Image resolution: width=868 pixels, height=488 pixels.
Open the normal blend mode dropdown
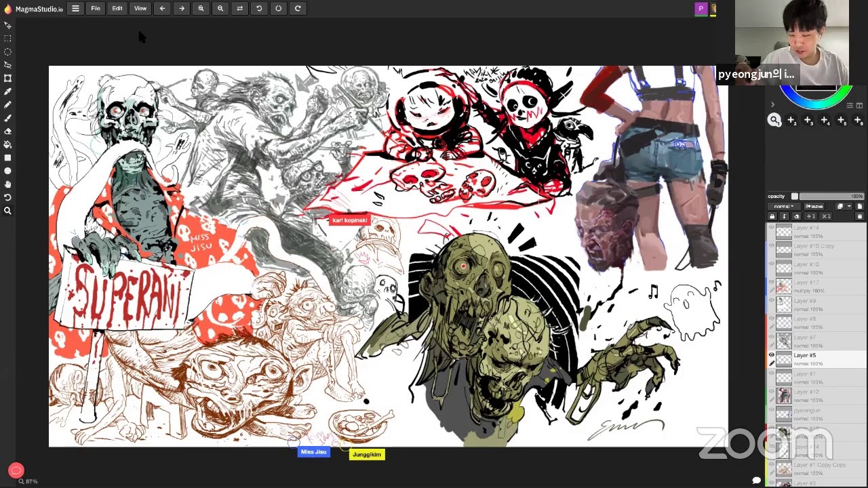pyautogui.click(x=784, y=206)
